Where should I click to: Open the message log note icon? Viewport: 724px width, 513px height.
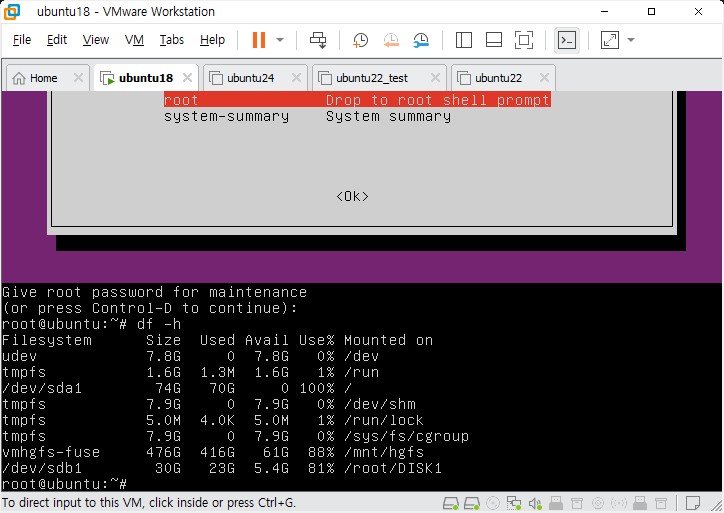click(x=693, y=503)
